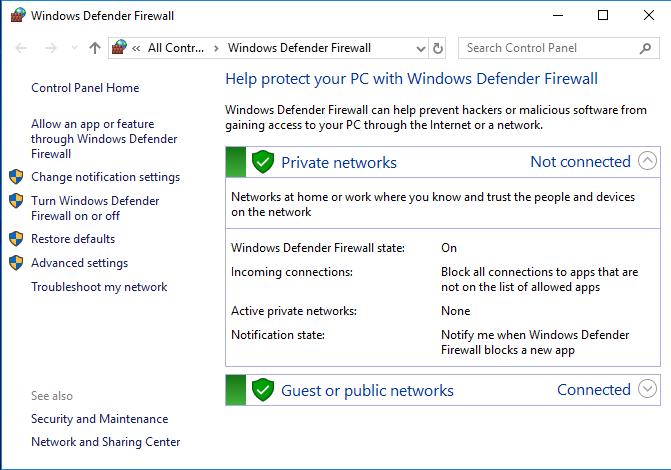Expand the Guest or public networks section
The image size is (671, 470).
647,389
